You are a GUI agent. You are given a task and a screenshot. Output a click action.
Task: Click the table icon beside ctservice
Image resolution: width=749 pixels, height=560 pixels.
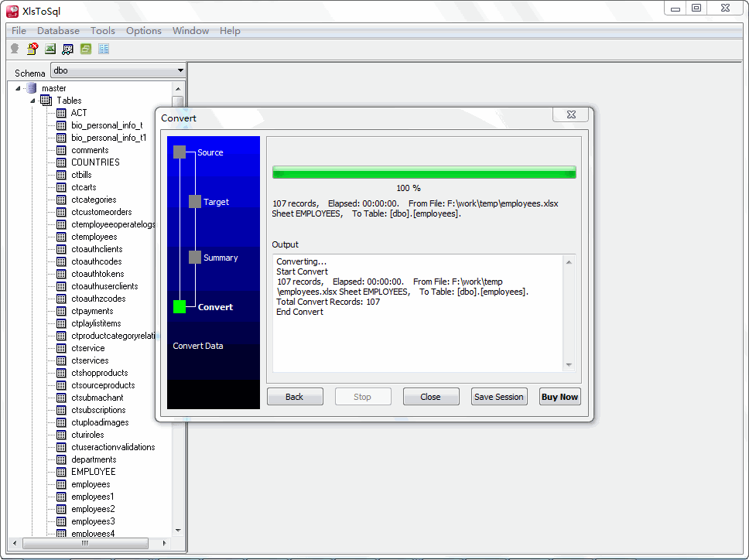pyautogui.click(x=61, y=348)
